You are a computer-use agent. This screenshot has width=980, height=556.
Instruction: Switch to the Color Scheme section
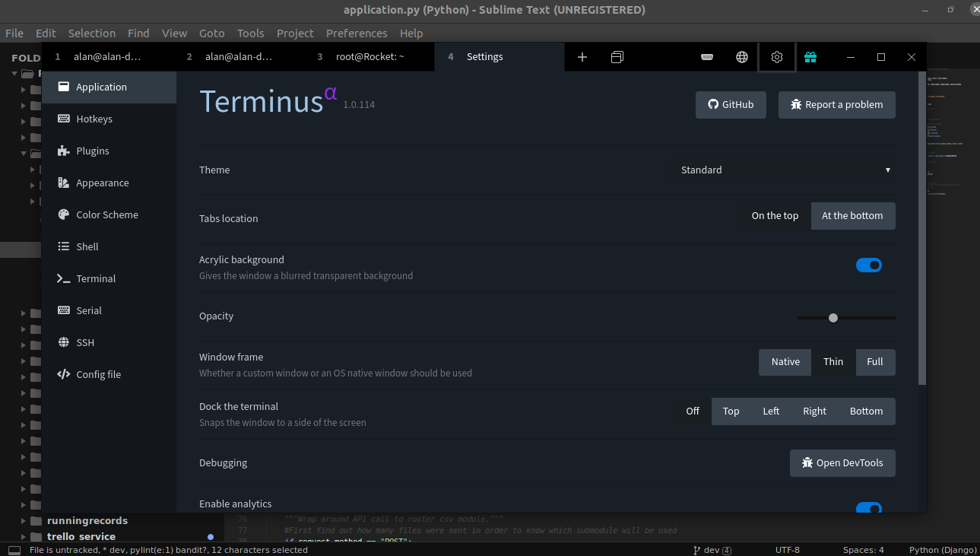click(x=106, y=214)
